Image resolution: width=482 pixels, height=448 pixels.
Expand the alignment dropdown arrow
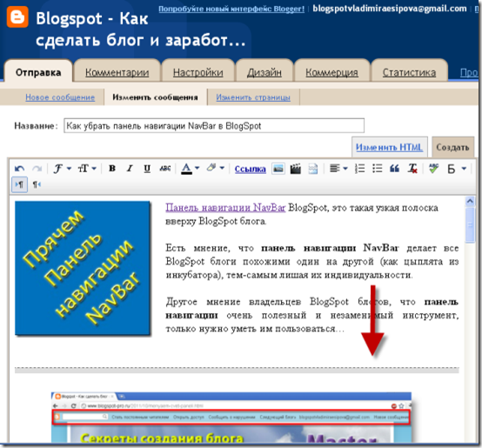(345, 169)
